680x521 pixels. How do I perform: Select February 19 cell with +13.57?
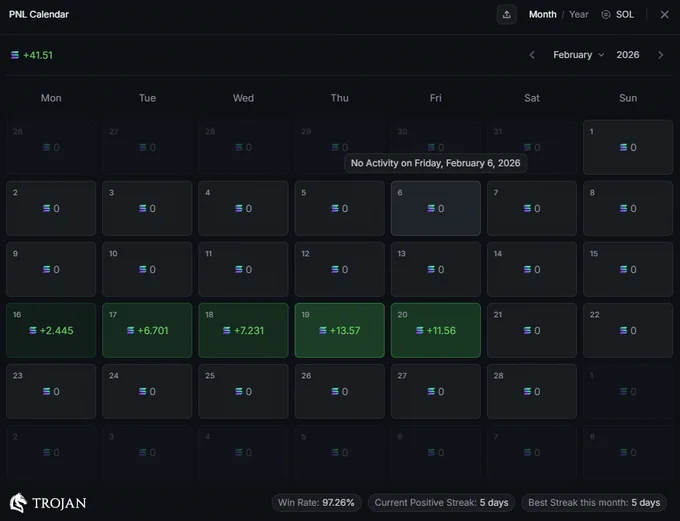click(x=340, y=330)
